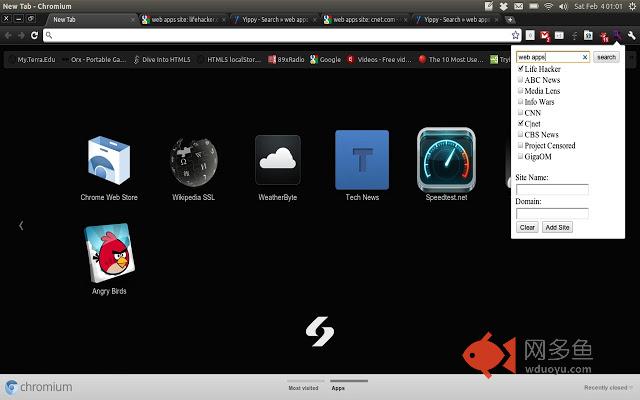Go to previous apps page chevron
The image size is (640, 400).
pos(21,225)
